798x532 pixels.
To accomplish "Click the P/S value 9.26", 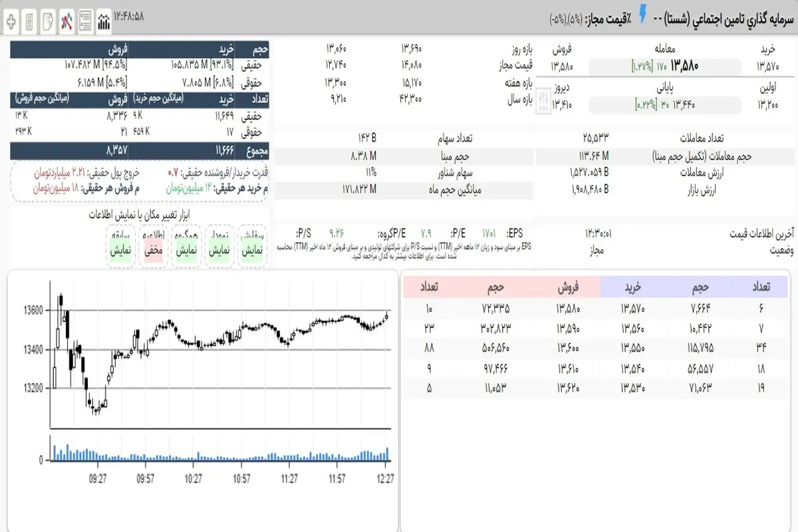I will pyautogui.click(x=336, y=233).
